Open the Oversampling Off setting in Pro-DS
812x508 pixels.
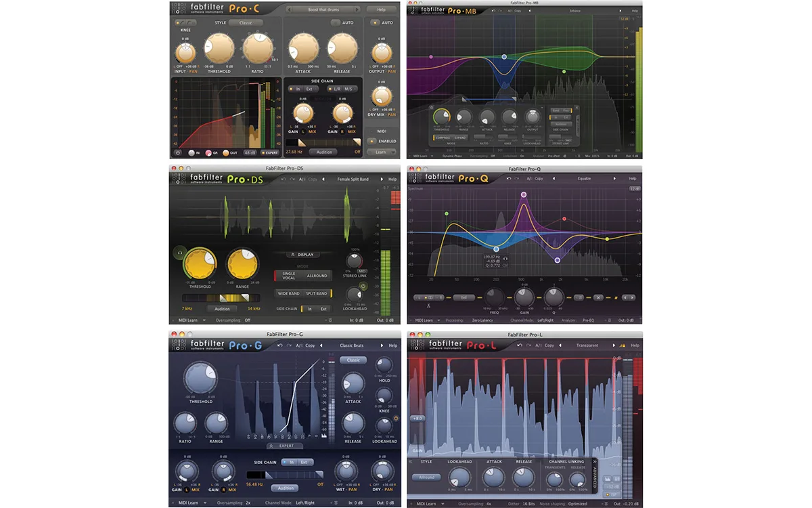(233, 320)
